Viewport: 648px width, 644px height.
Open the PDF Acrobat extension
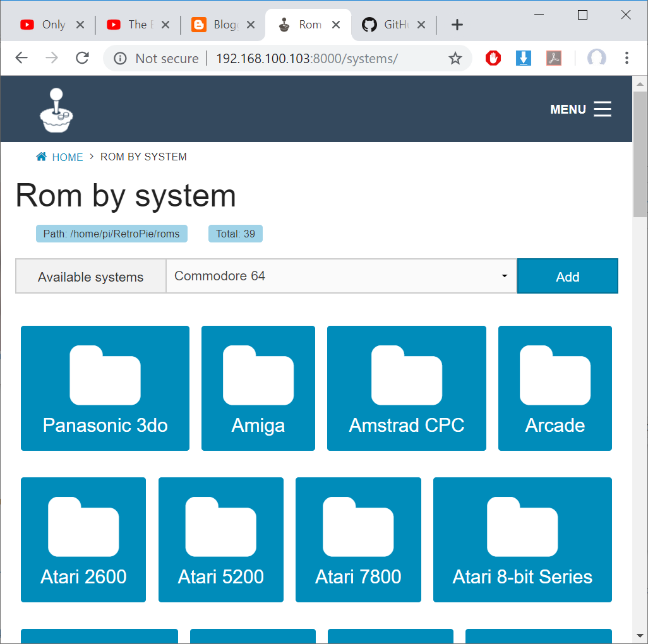(554, 58)
